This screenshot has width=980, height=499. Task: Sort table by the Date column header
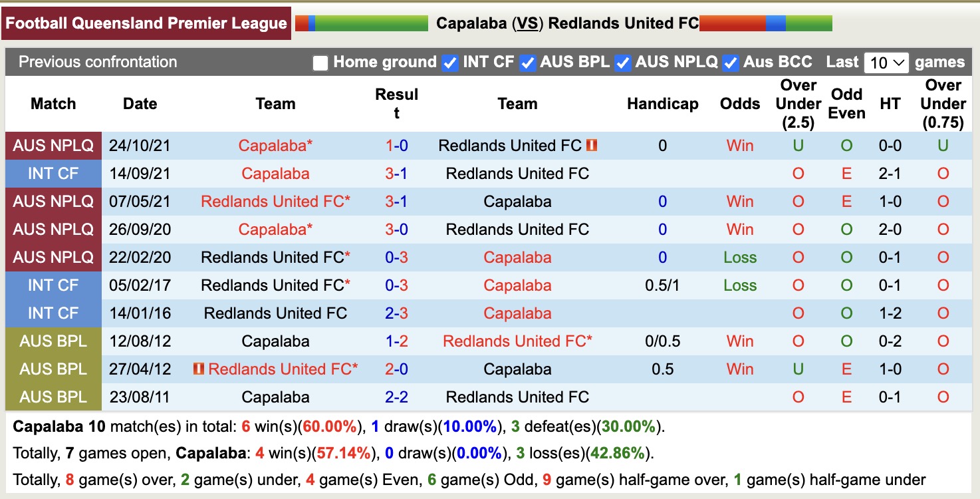coord(140,104)
